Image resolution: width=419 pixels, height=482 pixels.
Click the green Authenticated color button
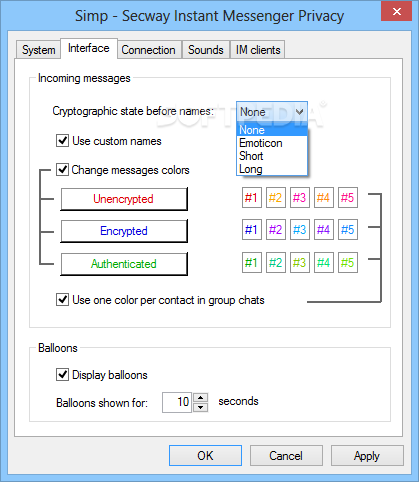124,264
